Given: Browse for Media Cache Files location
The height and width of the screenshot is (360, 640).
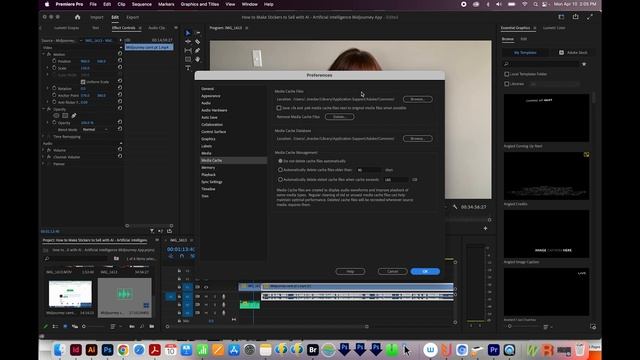Looking at the screenshot, I should tap(418, 99).
